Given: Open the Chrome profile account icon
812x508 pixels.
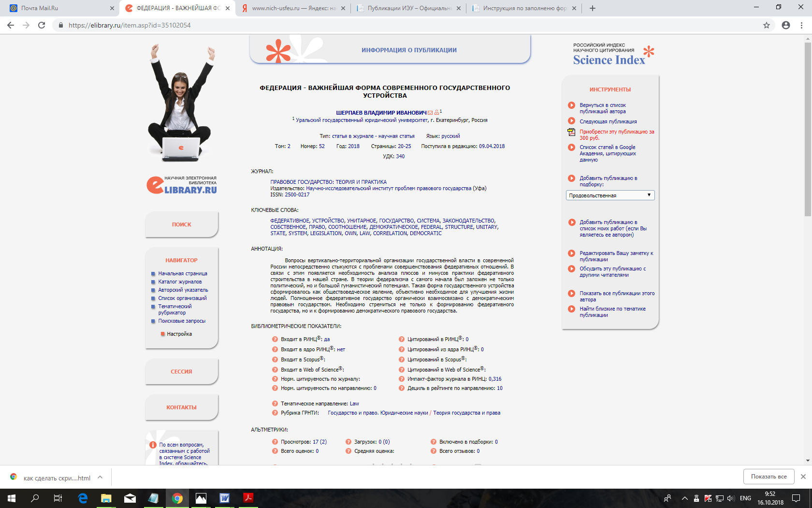Looking at the screenshot, I should coord(786,25).
